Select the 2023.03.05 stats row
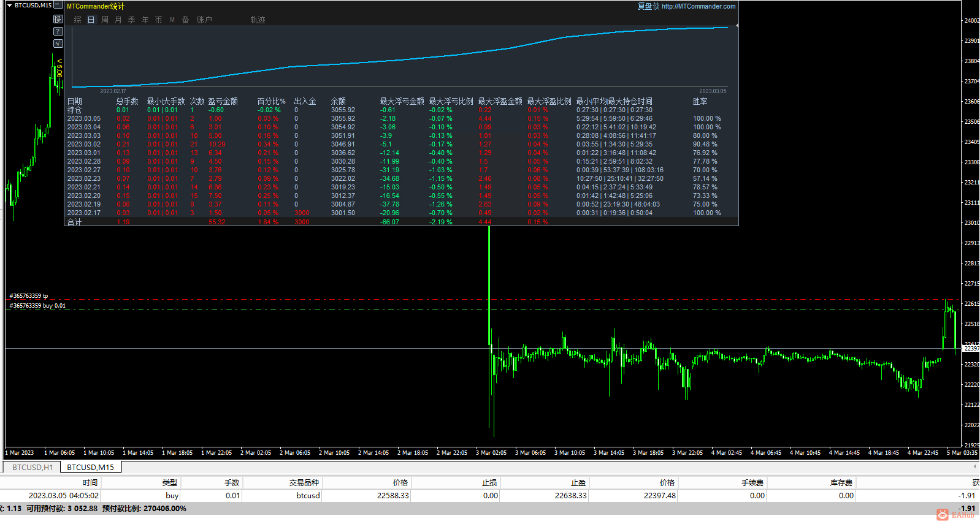The image size is (980, 524). [x=401, y=118]
